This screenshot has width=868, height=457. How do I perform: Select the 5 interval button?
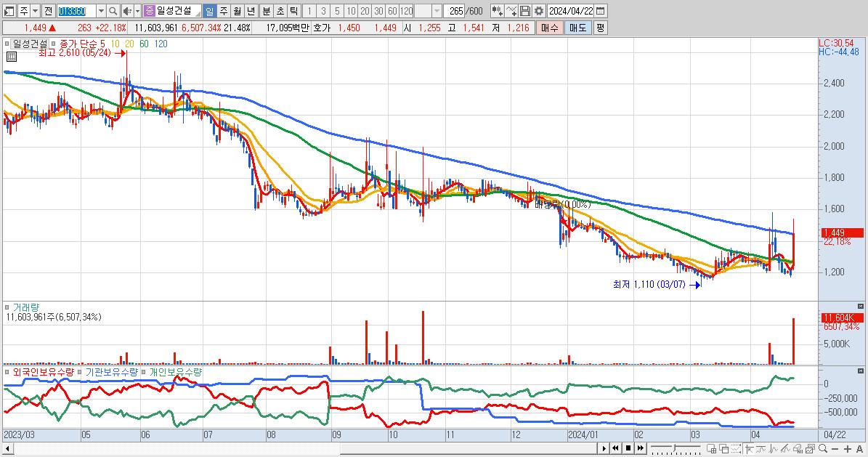337,10
